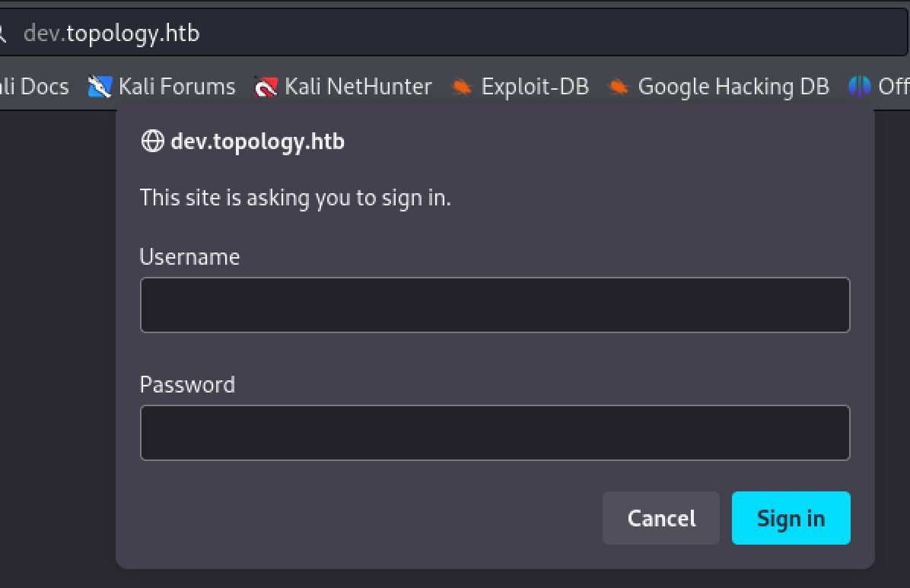Click the Password field label
This screenshot has width=910, height=588.
(187, 385)
